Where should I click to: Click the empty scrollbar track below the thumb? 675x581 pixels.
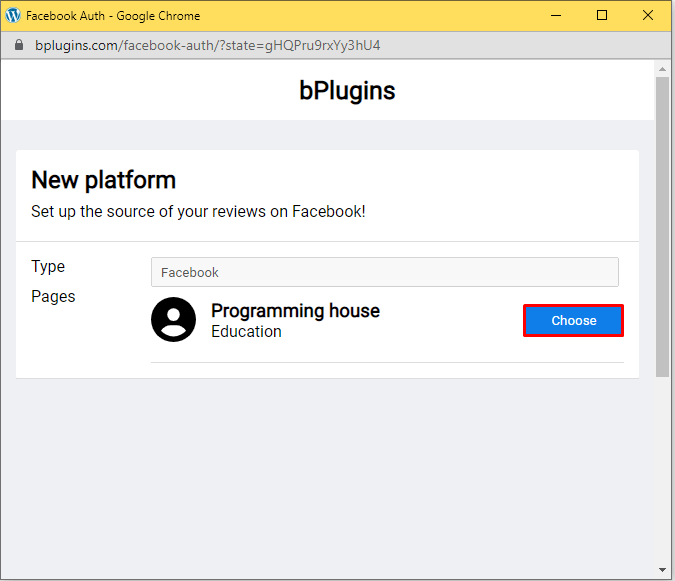click(x=662, y=470)
